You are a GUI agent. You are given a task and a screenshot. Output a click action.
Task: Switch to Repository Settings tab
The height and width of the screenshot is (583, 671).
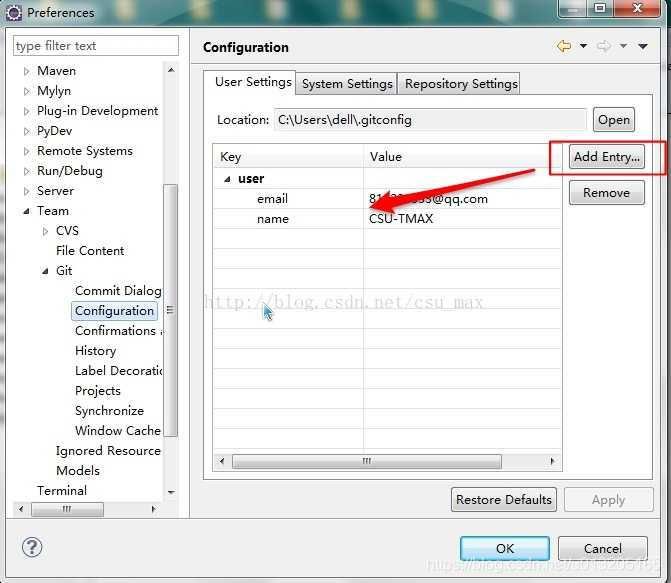coord(461,83)
